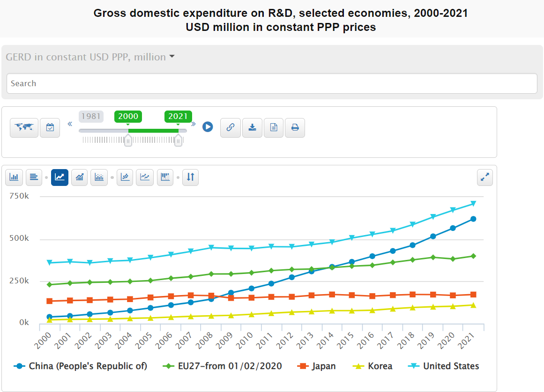The width and height of the screenshot is (544, 392).
Task: Click the download data icon
Action: [x=252, y=127]
